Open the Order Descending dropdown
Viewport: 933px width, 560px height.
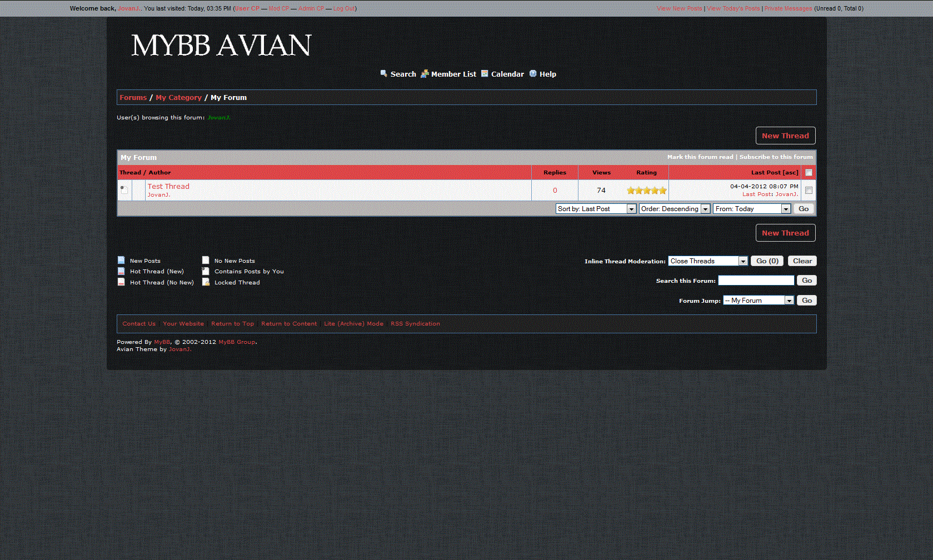coord(674,209)
